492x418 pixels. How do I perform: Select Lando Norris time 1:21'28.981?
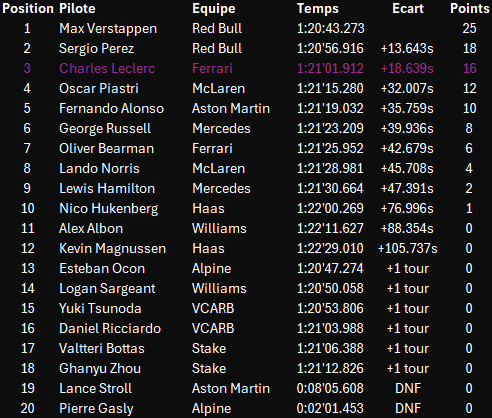pyautogui.click(x=330, y=169)
